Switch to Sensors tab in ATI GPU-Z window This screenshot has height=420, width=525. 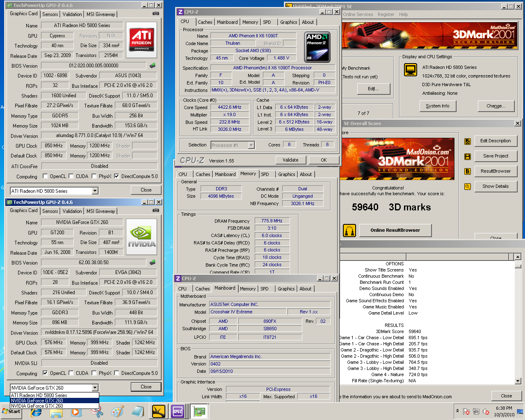[x=50, y=14]
